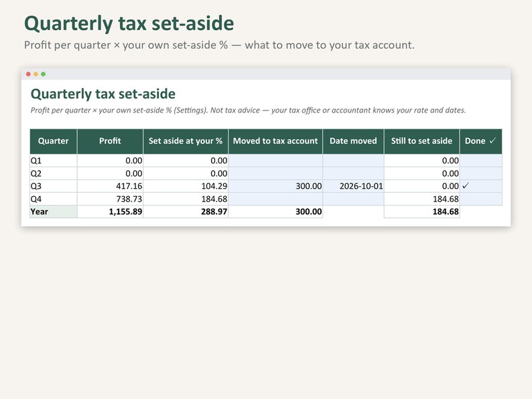
Task: Click Q3 moved amount cell 300.00
Action: point(275,186)
